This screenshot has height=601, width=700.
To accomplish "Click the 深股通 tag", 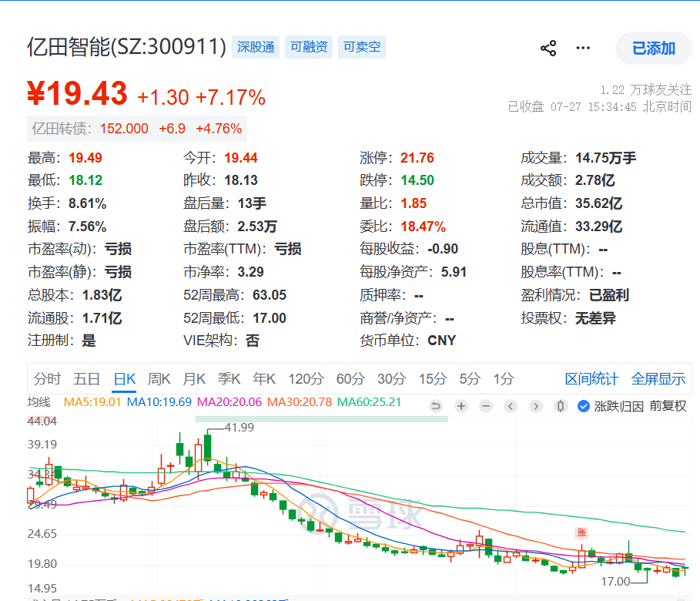I will [x=256, y=47].
